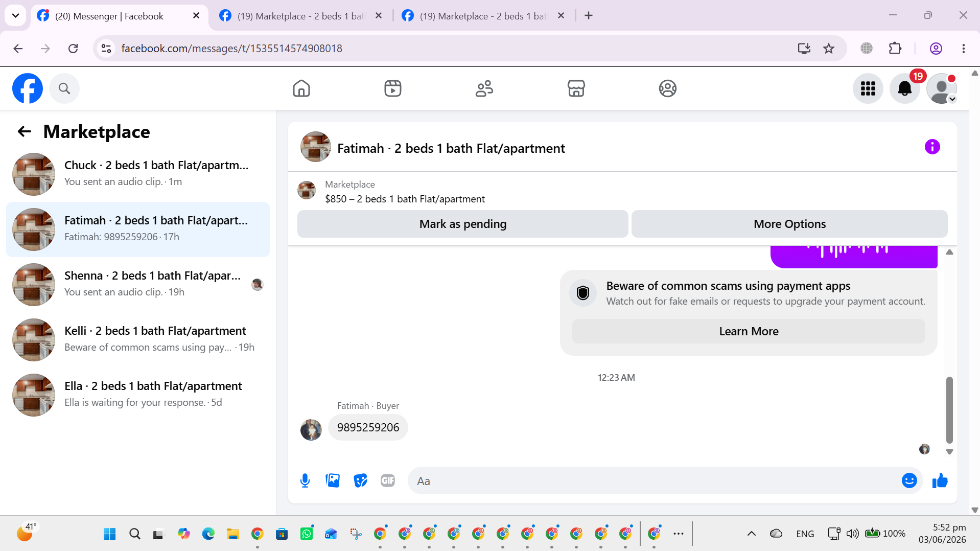Click chat scroll-up arrow
Viewport: 980px width, 551px height.
pyautogui.click(x=949, y=252)
